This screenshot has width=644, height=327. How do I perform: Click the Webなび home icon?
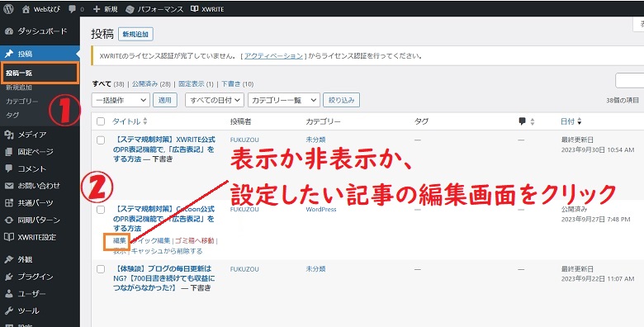coord(26,9)
